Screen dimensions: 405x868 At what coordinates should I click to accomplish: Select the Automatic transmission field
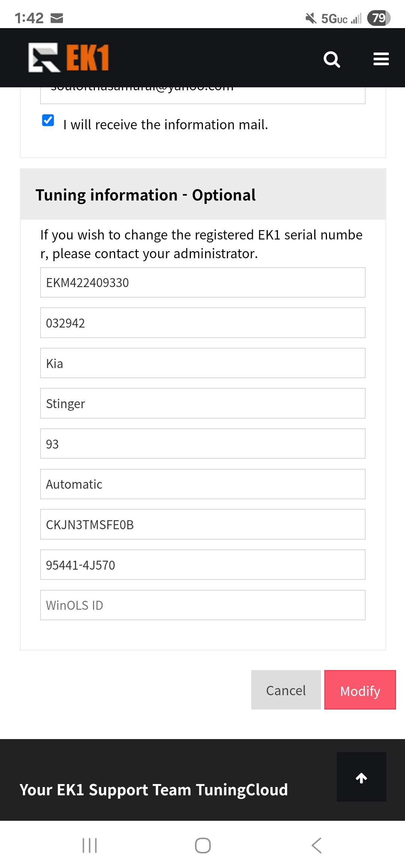203,484
